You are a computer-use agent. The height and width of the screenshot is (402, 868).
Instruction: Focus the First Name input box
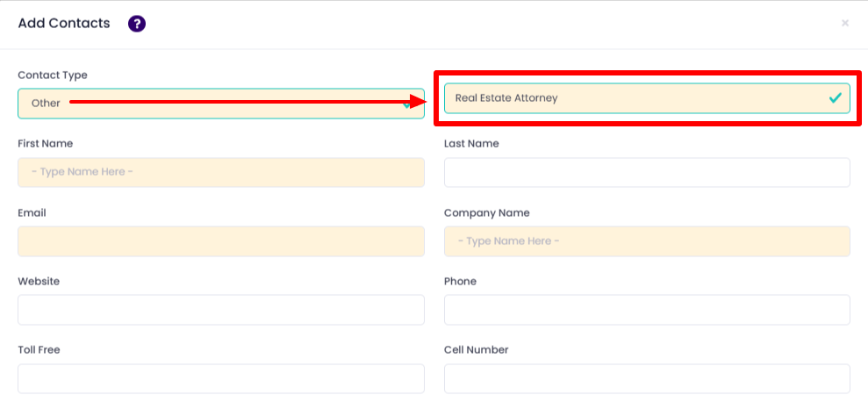pyautogui.click(x=220, y=172)
